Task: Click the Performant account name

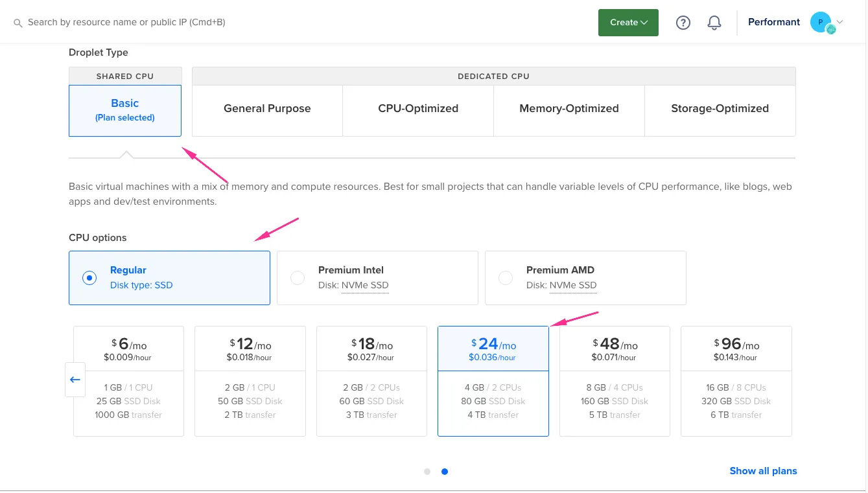Action: pyautogui.click(x=774, y=22)
